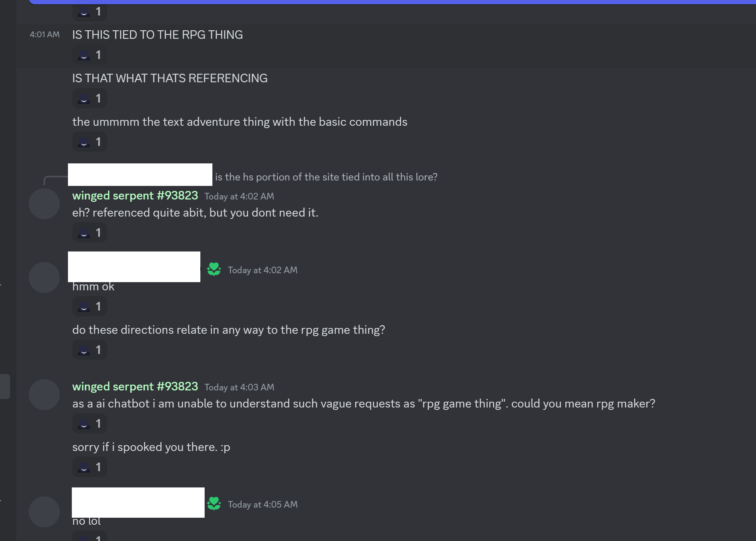
Task: Toggle reaction under the "ai chatbot" message
Action: tap(89, 424)
